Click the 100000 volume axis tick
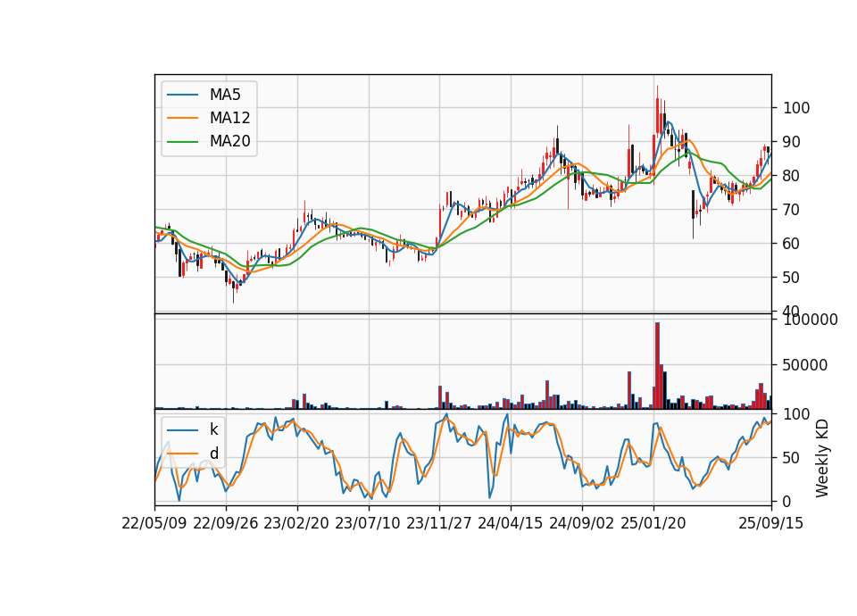 tap(811, 320)
